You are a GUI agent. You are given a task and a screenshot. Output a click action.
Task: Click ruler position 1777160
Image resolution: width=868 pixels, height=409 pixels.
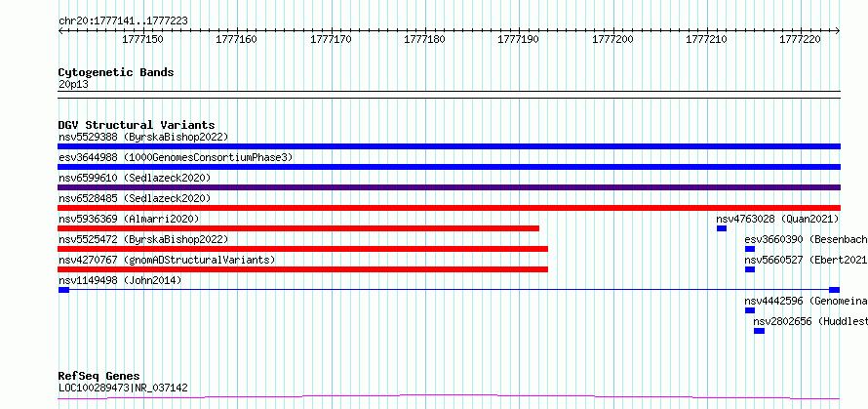pos(236,39)
